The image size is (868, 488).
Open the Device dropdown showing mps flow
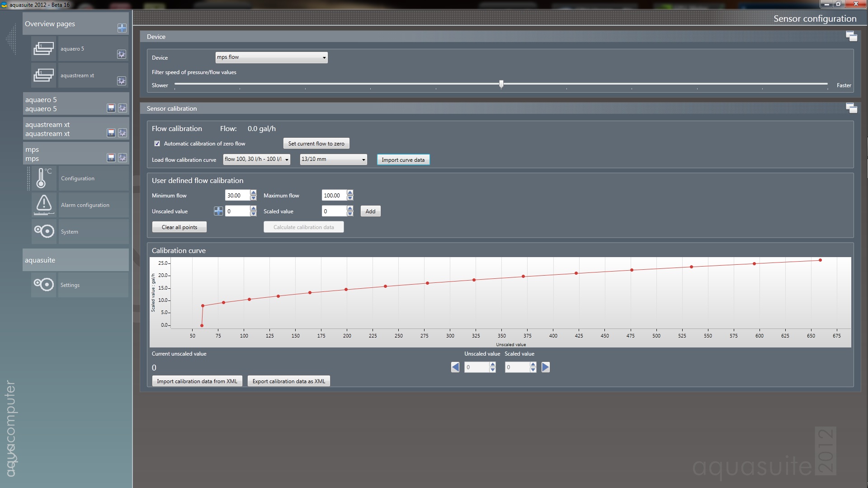tap(271, 57)
